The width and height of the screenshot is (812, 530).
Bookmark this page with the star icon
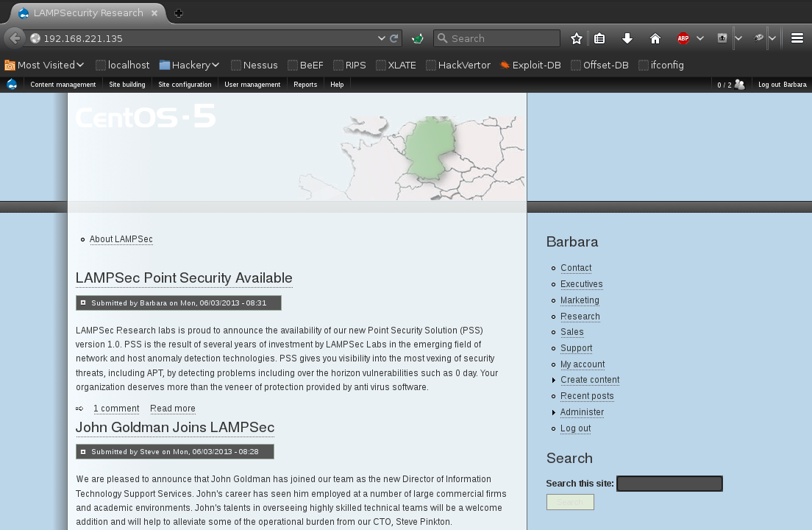point(577,38)
